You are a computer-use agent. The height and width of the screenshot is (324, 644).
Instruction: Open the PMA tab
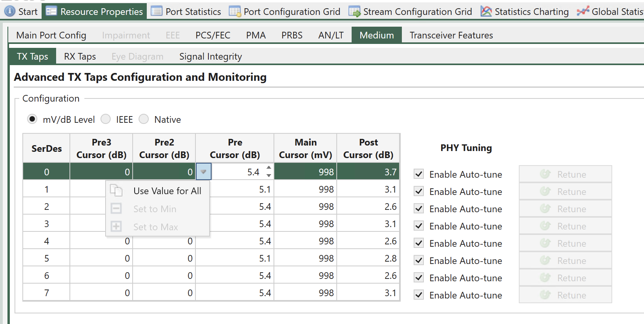pos(256,35)
